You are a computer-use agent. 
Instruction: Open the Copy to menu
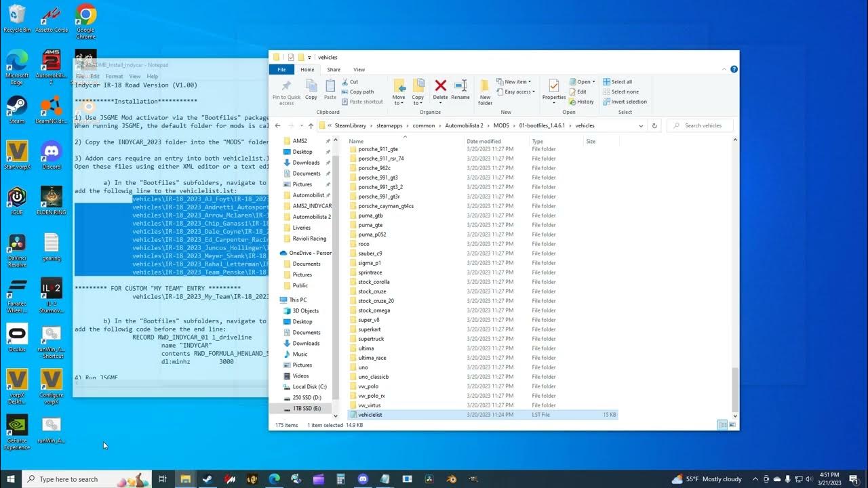(x=418, y=91)
